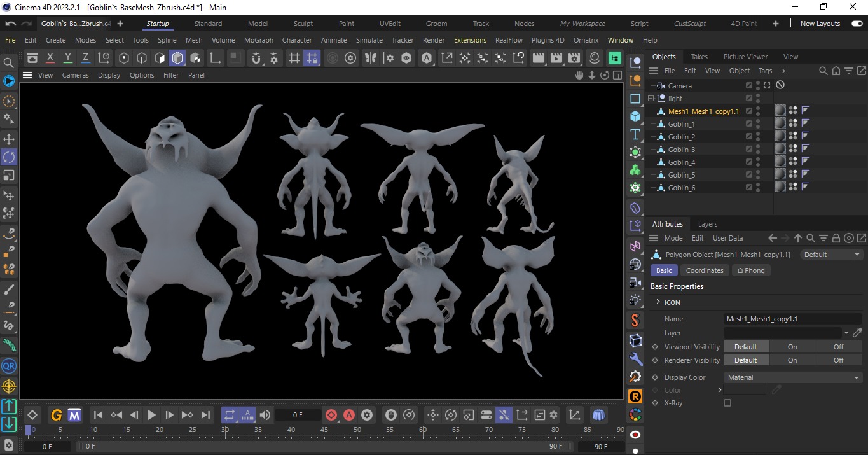868x455 pixels.
Task: Open the Coordinates tab in Attributes
Action: [705, 270]
